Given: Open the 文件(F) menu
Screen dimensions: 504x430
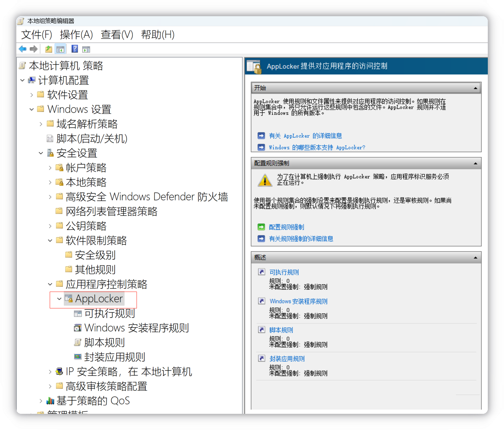Looking at the screenshot, I should click(x=37, y=35).
